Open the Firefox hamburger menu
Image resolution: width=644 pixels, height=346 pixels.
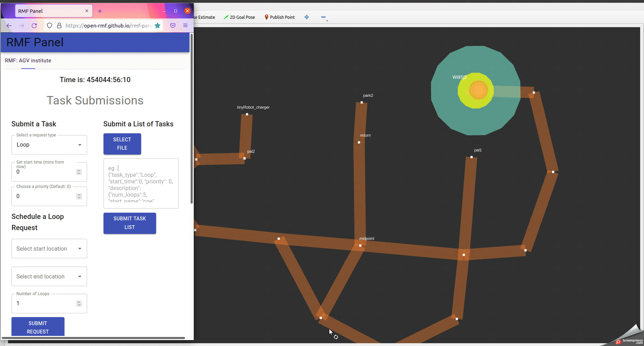click(x=185, y=25)
